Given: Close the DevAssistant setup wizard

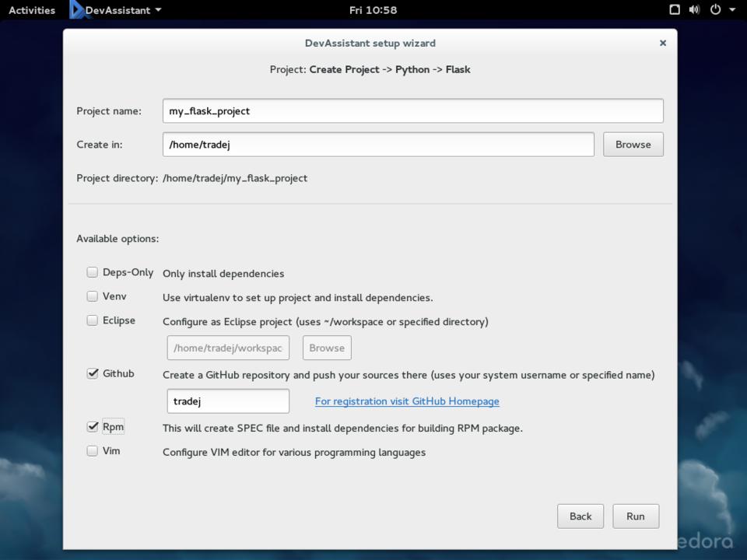Looking at the screenshot, I should click(663, 44).
